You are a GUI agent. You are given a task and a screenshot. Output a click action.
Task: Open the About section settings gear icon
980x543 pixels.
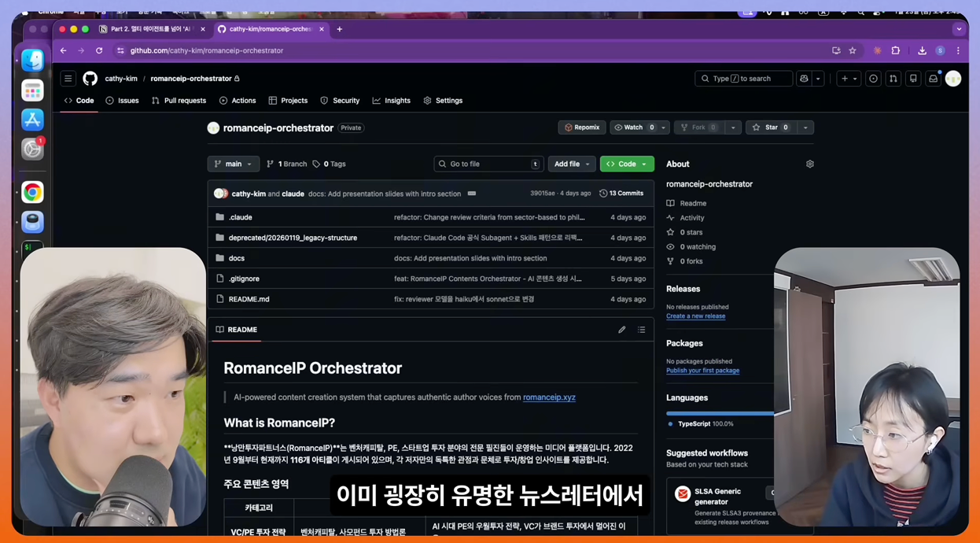tap(809, 164)
